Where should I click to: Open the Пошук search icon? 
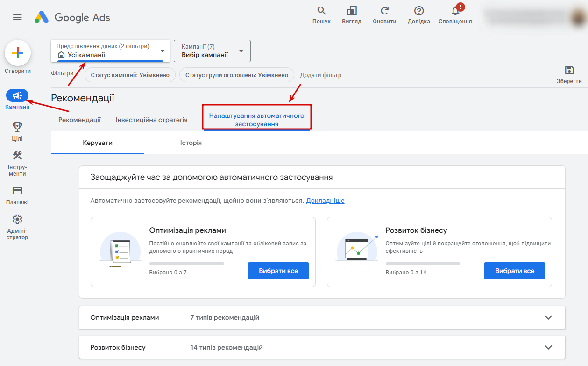321,11
